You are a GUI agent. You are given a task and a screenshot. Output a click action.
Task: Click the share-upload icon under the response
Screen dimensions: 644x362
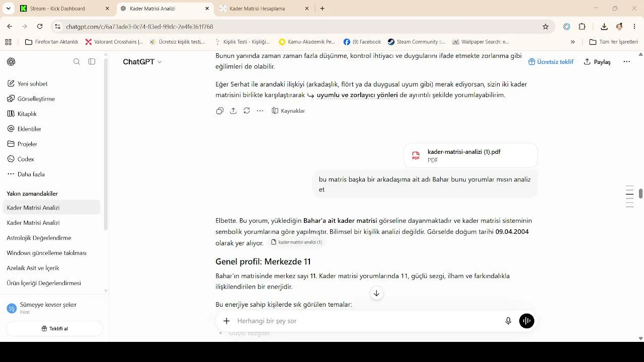(233, 111)
